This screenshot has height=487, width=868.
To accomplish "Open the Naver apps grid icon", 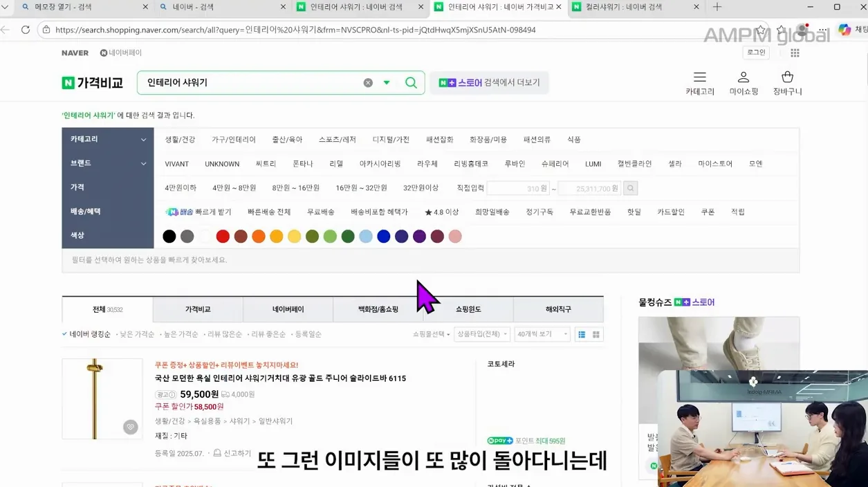I will [x=795, y=53].
